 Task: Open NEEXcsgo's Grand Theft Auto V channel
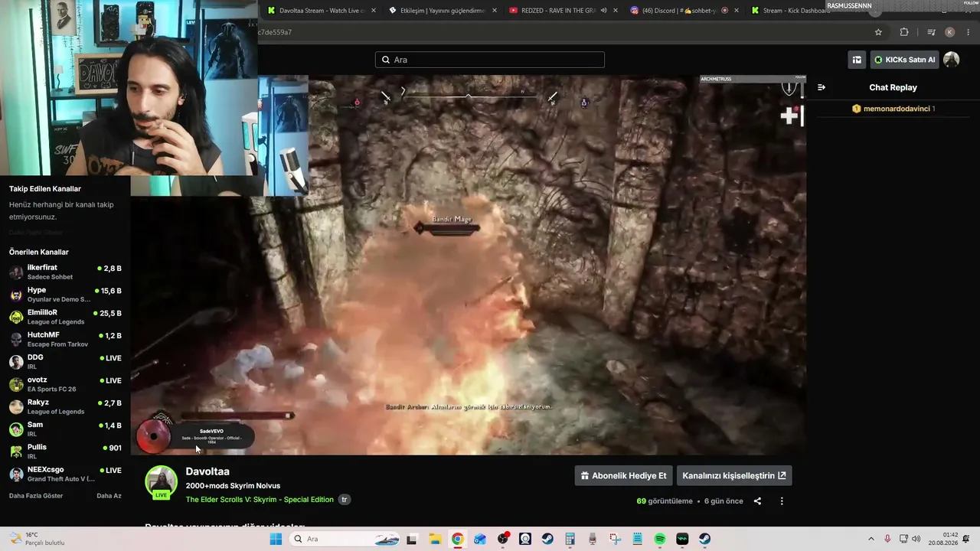coord(65,474)
